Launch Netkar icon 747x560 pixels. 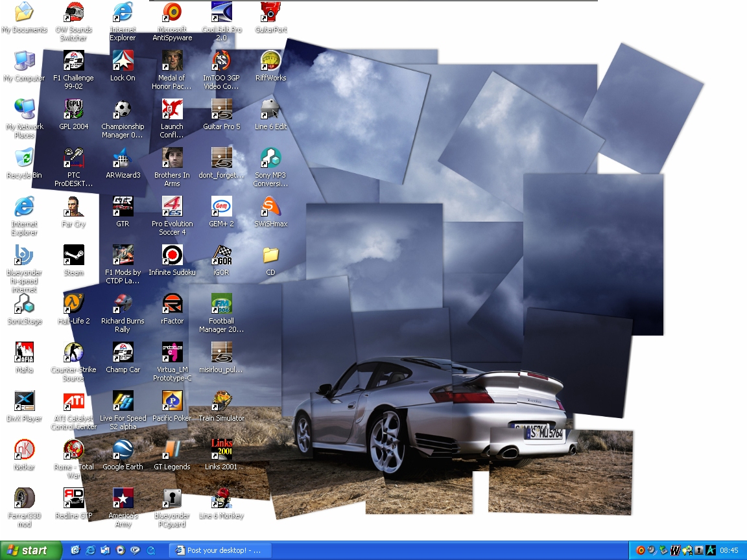click(24, 449)
